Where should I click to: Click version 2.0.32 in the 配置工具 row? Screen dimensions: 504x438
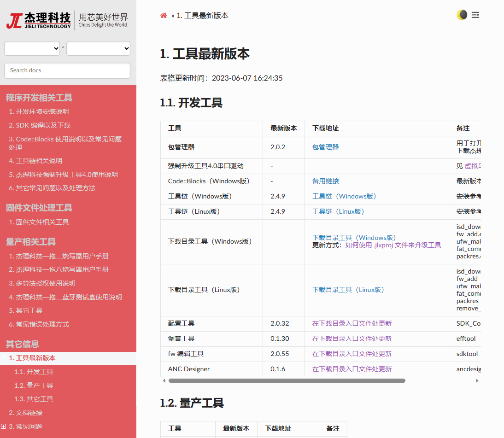point(280,323)
